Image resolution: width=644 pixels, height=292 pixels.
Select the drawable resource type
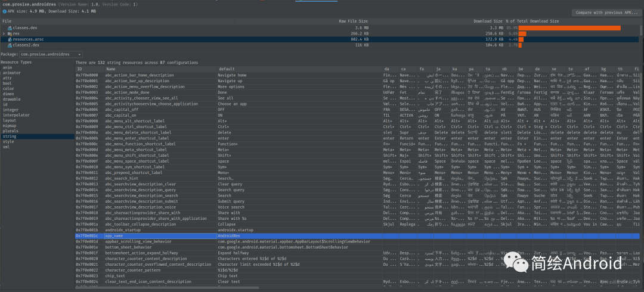coord(11,100)
